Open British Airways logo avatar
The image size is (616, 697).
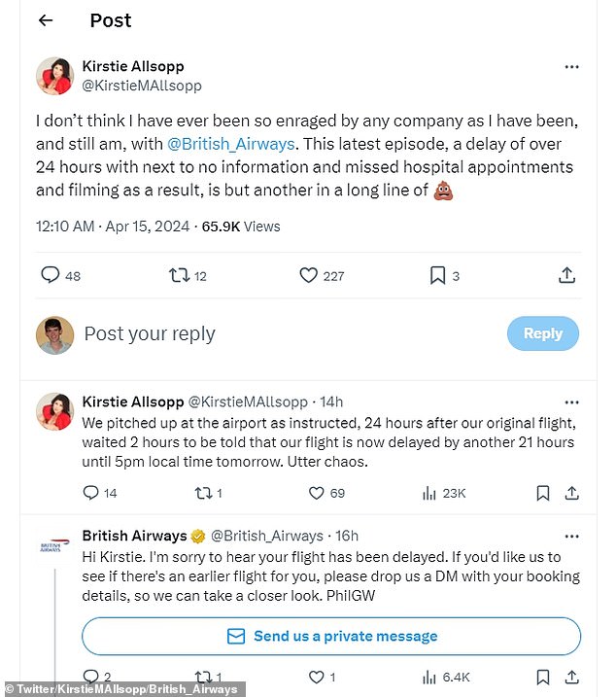54,546
